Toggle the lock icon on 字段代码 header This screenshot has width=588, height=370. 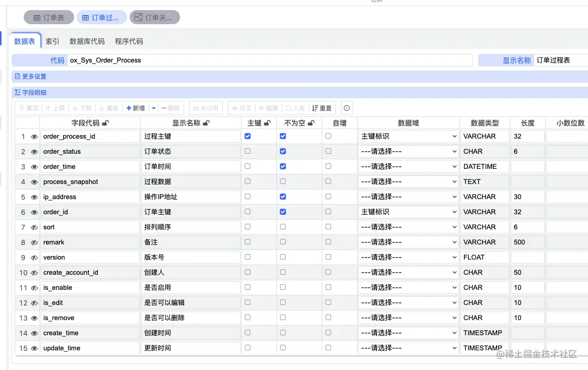(105, 122)
